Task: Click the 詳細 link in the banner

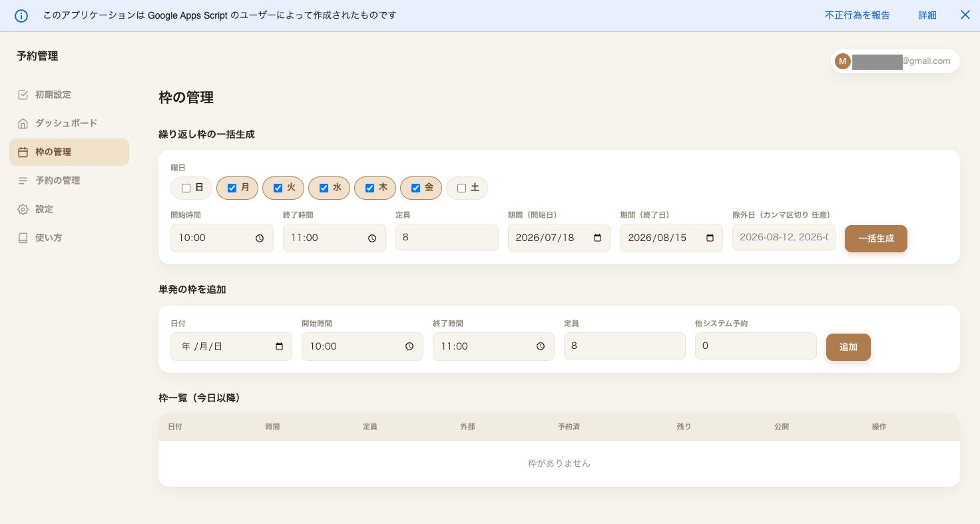Action: tap(927, 15)
